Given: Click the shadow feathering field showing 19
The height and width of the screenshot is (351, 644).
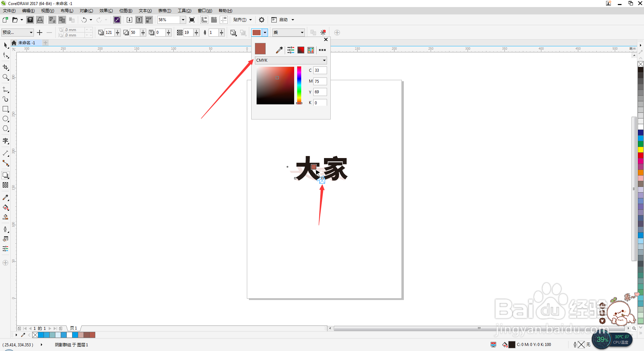Looking at the screenshot, I should [x=188, y=33].
